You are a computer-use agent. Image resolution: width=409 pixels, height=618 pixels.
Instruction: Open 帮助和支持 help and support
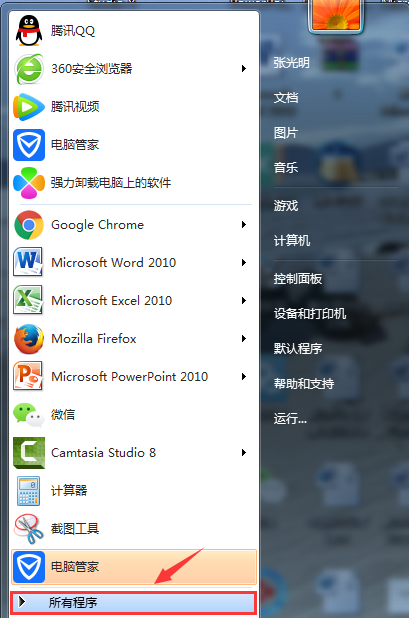tap(304, 383)
